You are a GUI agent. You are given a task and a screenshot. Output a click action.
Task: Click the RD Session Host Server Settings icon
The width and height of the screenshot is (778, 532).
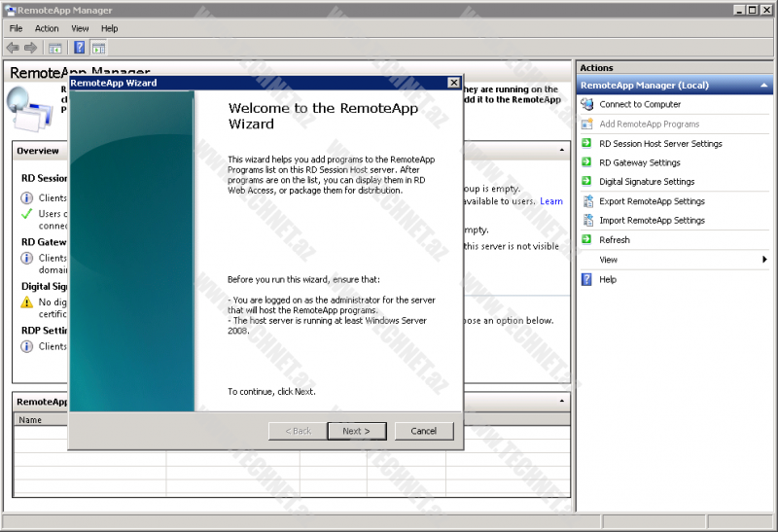click(586, 143)
